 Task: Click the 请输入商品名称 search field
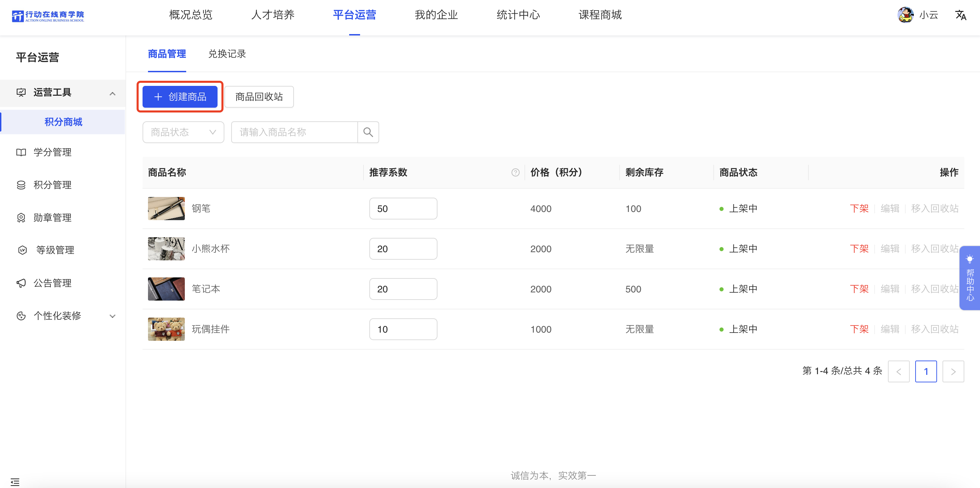tap(294, 132)
